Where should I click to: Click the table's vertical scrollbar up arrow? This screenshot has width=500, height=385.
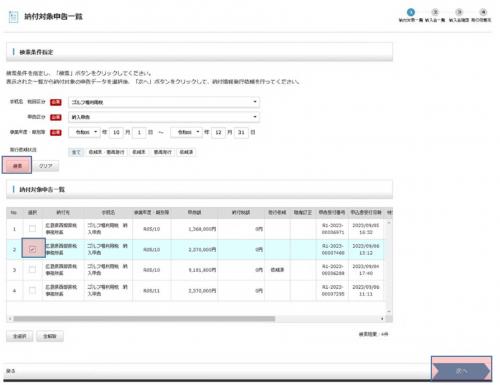[389, 222]
